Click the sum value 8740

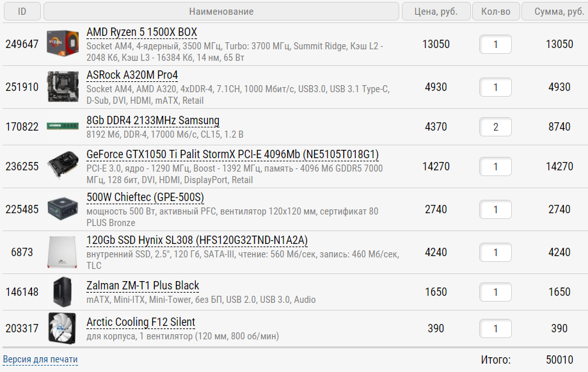click(x=559, y=127)
